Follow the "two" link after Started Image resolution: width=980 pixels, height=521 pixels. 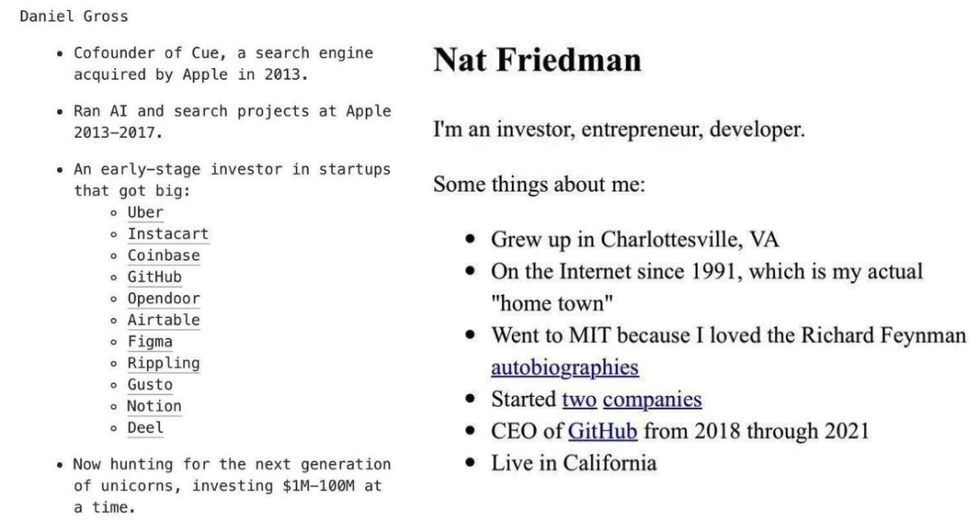(x=579, y=399)
